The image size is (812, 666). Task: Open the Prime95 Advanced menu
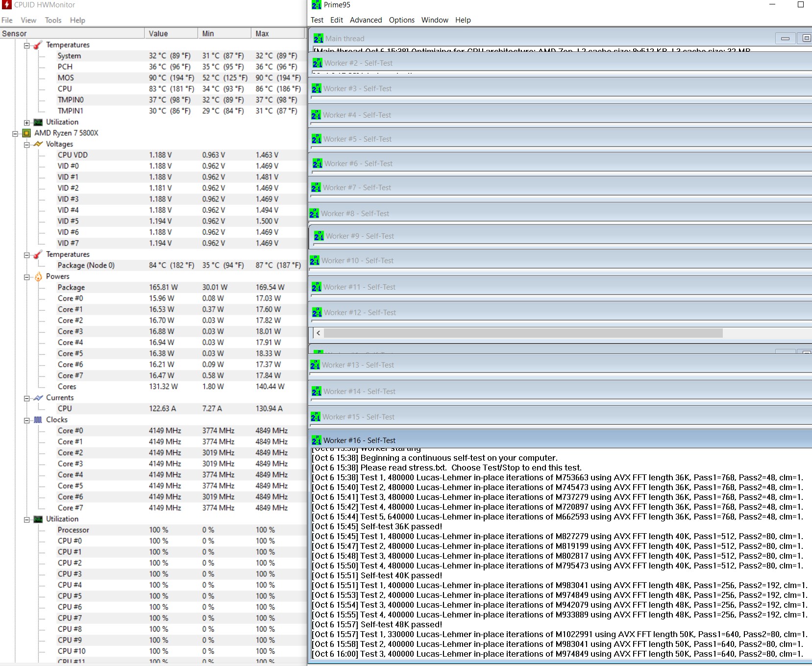[366, 20]
